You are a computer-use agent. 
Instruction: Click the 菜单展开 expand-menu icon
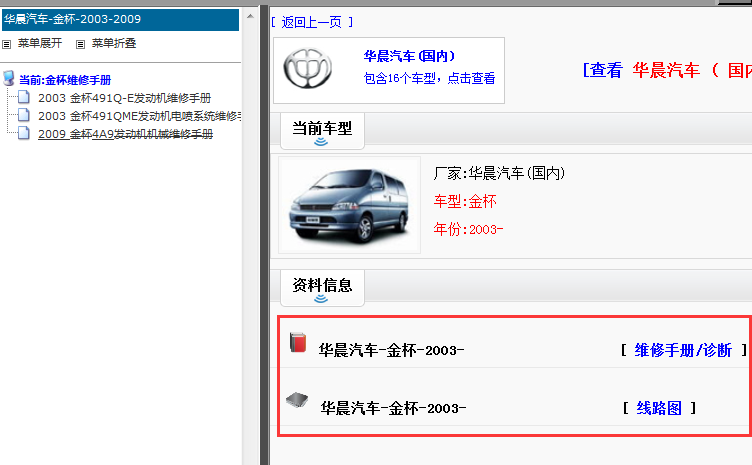[x=6, y=45]
